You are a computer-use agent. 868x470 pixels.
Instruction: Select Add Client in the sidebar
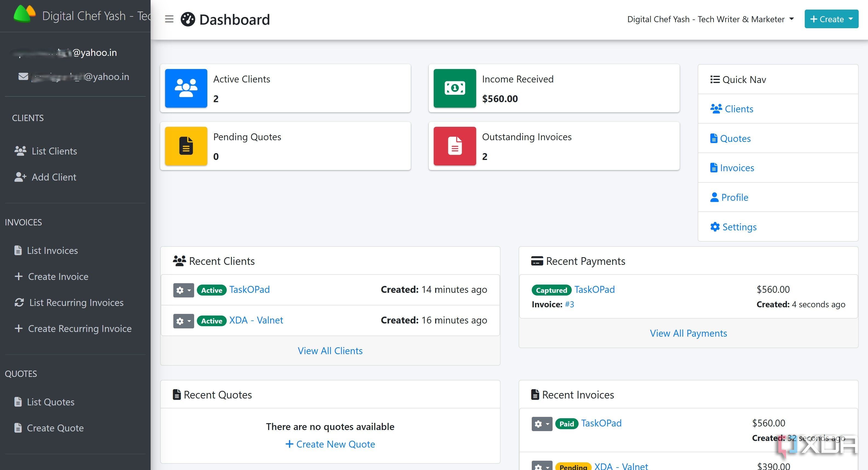(x=45, y=177)
